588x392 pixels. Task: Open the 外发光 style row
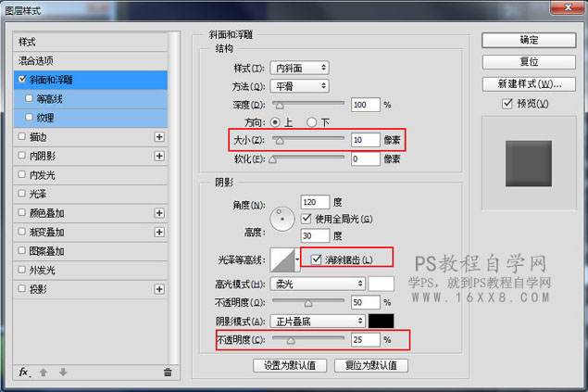pyautogui.click(x=91, y=270)
